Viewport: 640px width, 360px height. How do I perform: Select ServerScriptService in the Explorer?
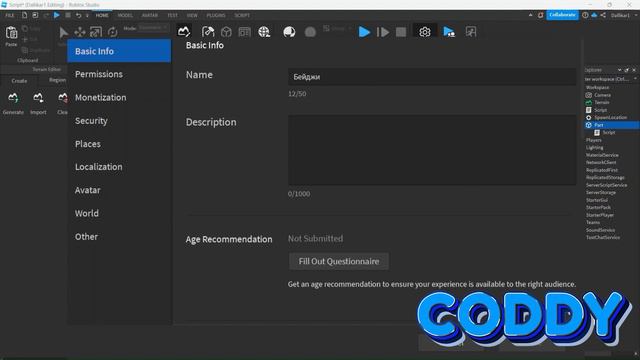tap(606, 185)
